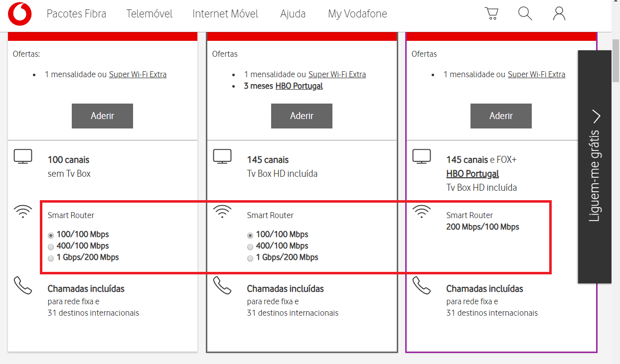Click the page scrollbar on the right
Viewport: 620px width, 364px height.
[617, 60]
